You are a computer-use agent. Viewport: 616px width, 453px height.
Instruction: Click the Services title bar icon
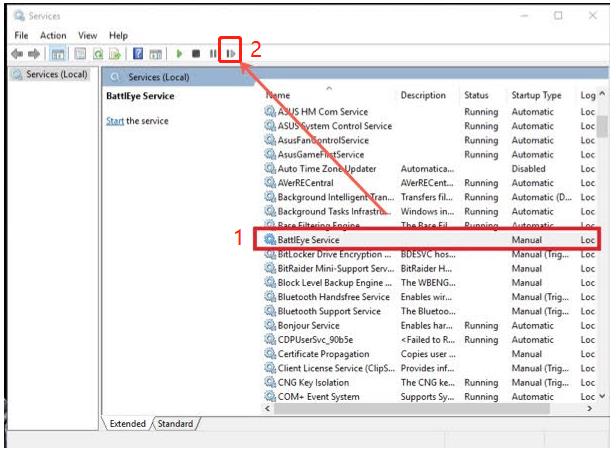point(19,16)
